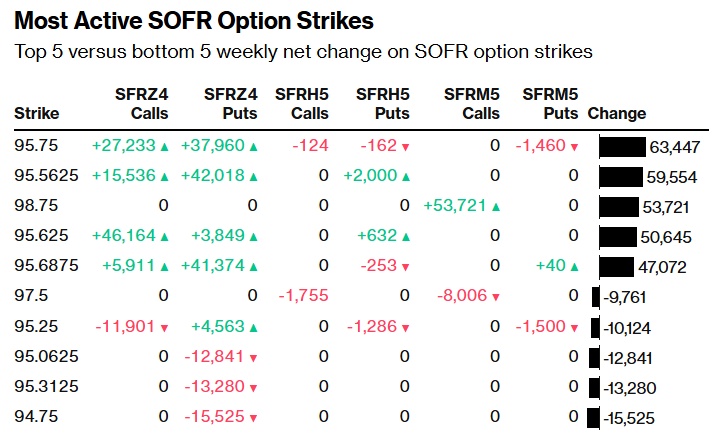Select the green arrow beside +40
The height and width of the screenshot is (439, 717).
point(573,266)
